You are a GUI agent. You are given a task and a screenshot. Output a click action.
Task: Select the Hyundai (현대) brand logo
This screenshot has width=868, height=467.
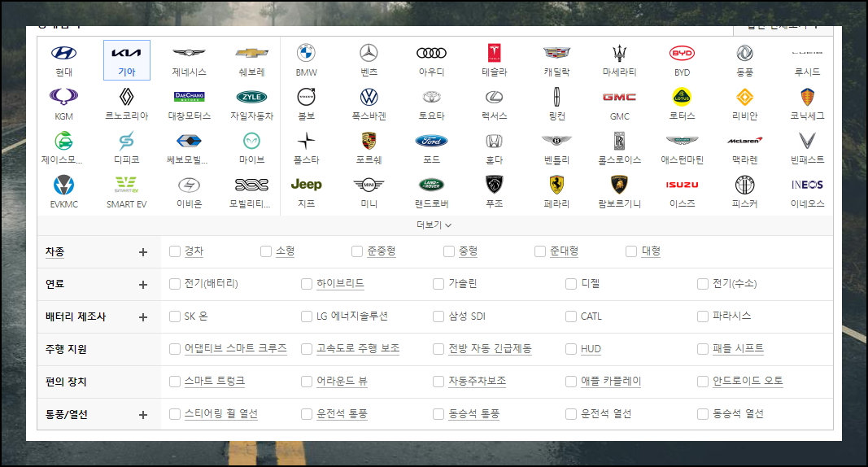63,53
